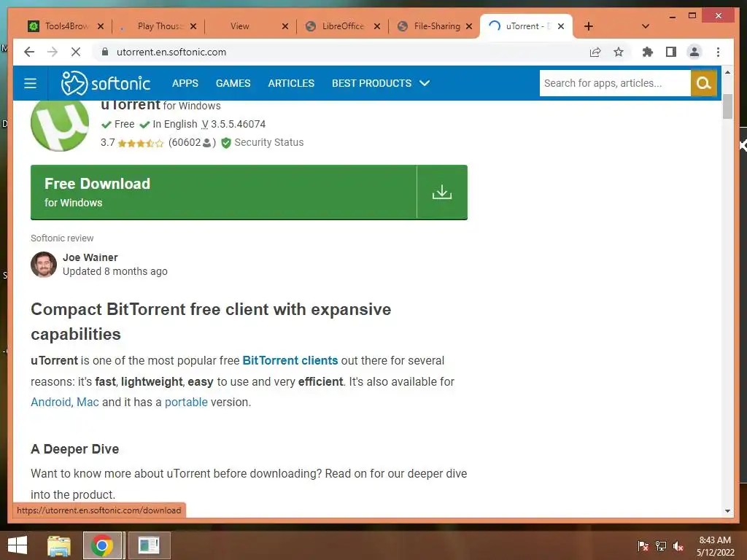Open the Windows Start button
This screenshot has width=747, height=560.
pos(18,545)
